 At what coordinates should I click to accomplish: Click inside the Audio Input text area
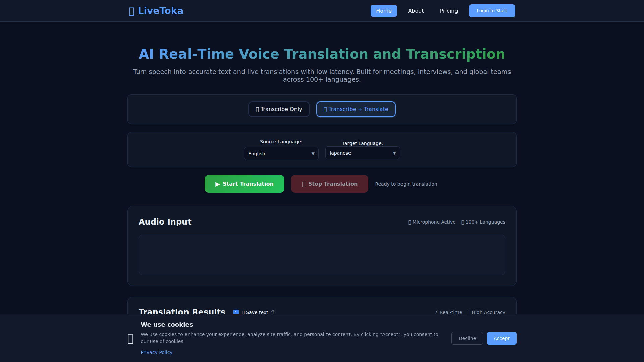(x=322, y=255)
